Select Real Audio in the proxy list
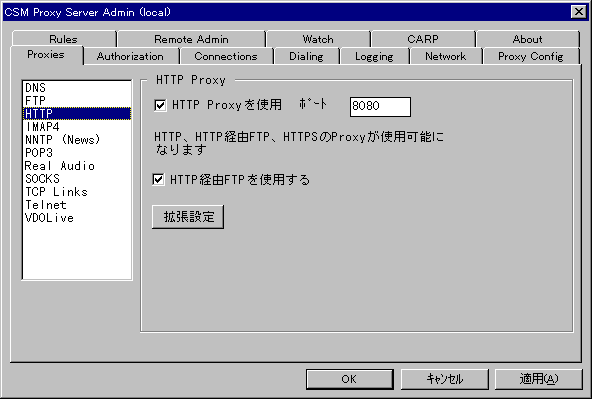This screenshot has height=399, width=592. point(77,166)
